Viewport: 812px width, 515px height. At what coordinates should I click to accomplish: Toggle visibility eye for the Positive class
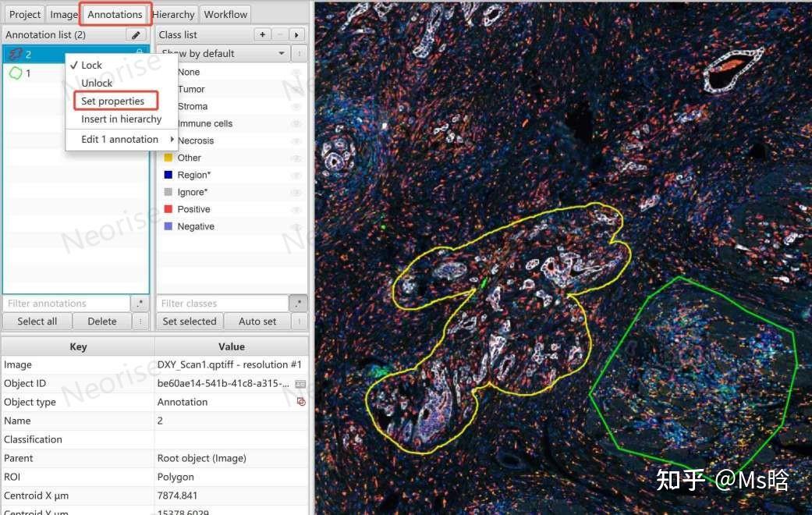point(296,209)
